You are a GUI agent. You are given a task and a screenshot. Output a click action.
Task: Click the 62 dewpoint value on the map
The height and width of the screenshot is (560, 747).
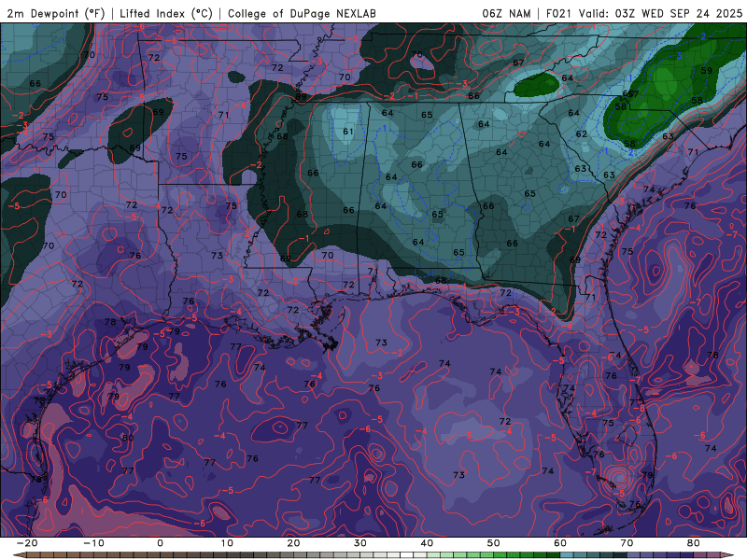pyautogui.click(x=581, y=134)
